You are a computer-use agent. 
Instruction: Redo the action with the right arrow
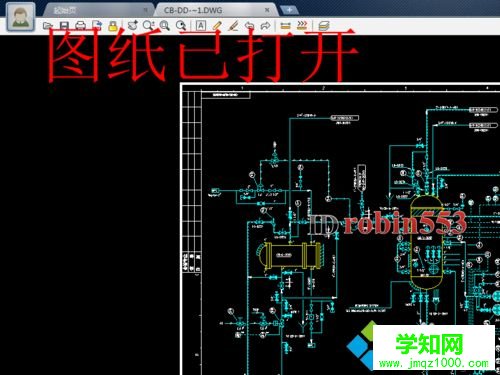point(265,25)
